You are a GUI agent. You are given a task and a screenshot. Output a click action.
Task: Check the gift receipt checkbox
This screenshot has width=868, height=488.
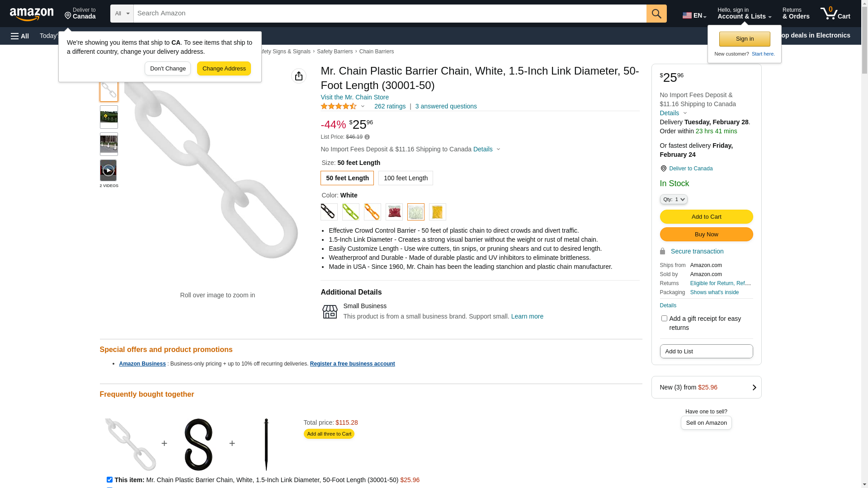[664, 319]
